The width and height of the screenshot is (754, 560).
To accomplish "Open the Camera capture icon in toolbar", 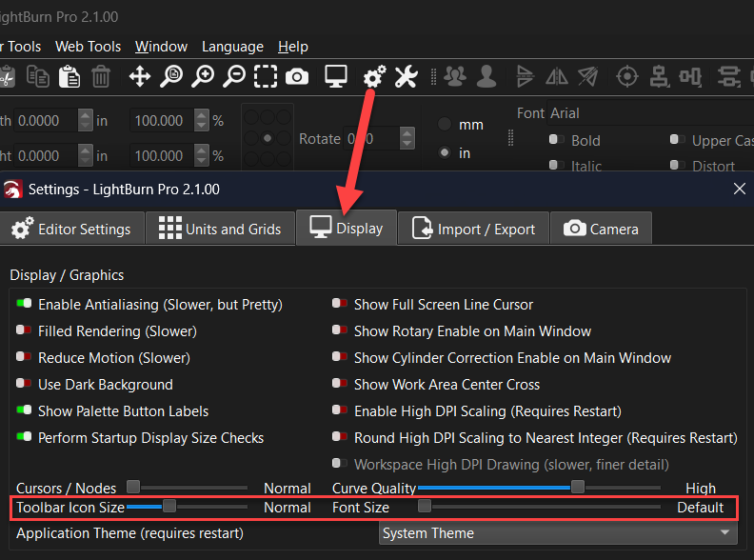I will [297, 76].
